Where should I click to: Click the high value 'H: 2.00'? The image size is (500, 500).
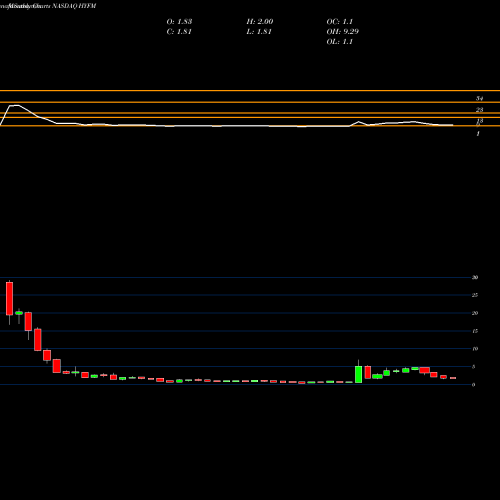pos(260,22)
